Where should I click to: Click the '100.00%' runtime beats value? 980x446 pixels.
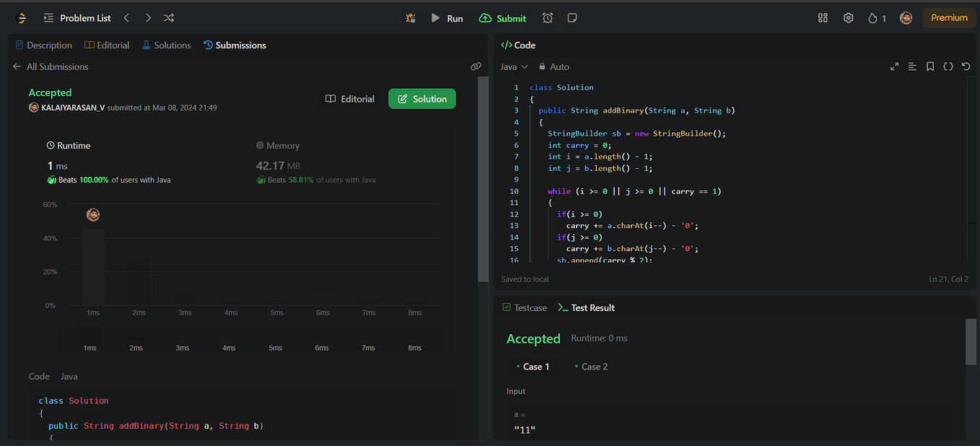click(x=94, y=180)
